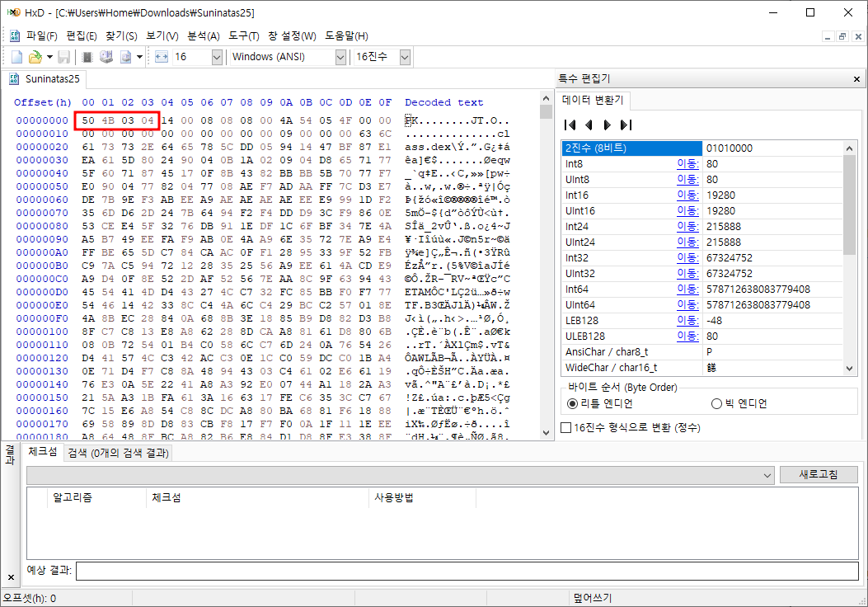Click the 이동 link for ULEB128
This screenshot has height=607, width=868.
point(687,336)
